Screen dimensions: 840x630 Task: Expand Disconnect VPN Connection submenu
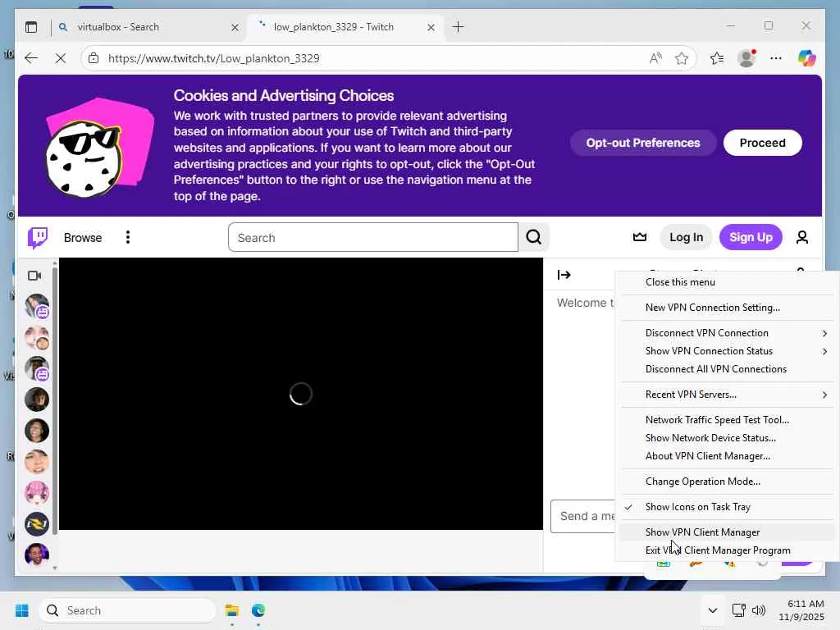pos(728,333)
